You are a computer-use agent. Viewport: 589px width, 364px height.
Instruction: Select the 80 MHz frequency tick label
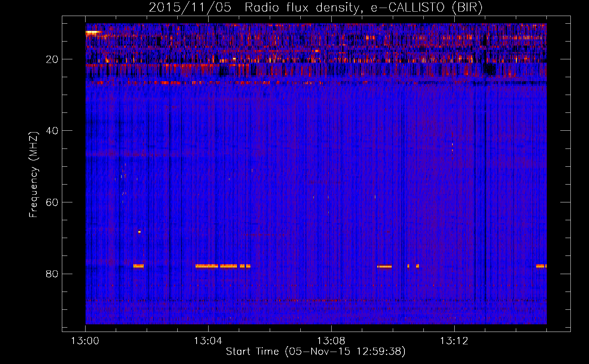click(52, 274)
